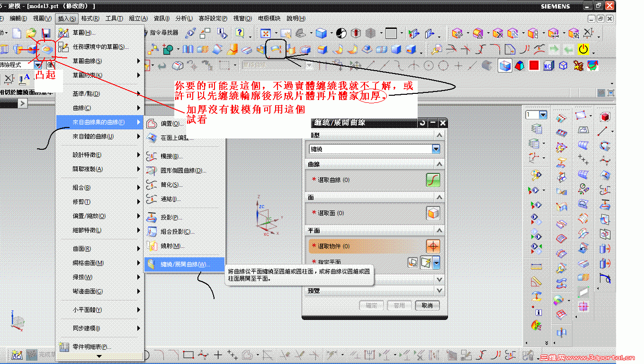
Task: Toggle the point on curve snap
Action: (473, 65)
